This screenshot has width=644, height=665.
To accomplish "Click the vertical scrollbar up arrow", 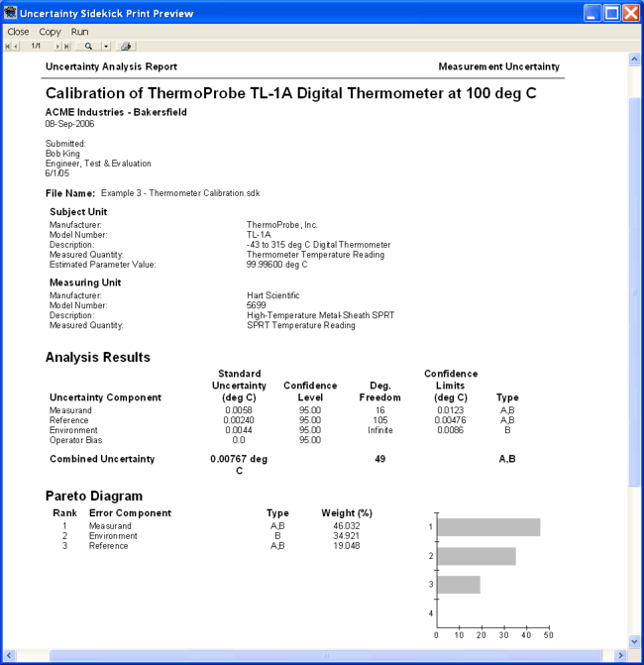I will 634,58.
